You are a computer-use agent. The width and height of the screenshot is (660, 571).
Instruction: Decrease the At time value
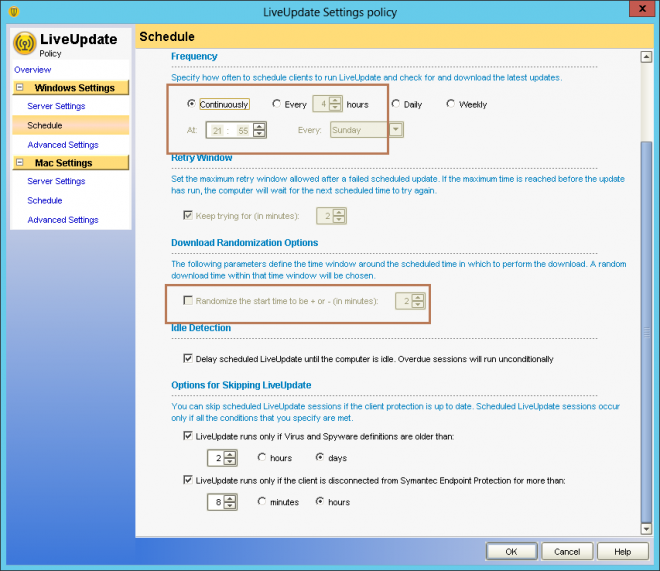259,133
